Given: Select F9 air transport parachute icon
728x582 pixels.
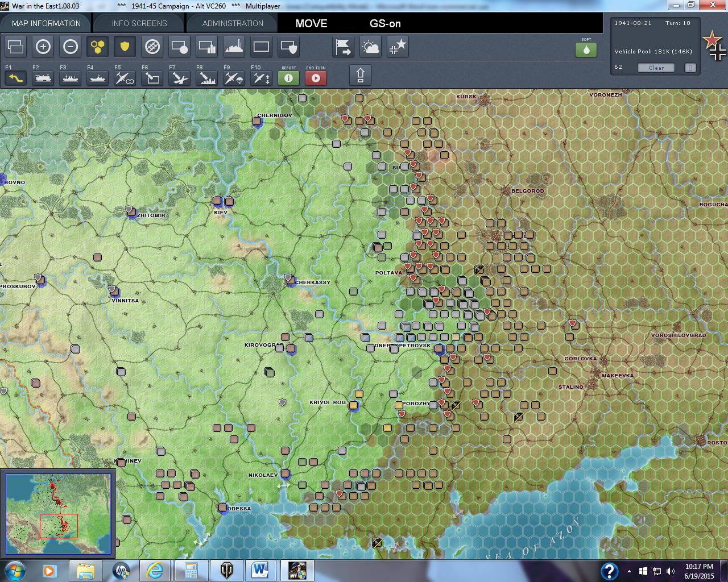Looking at the screenshot, I should [234, 78].
